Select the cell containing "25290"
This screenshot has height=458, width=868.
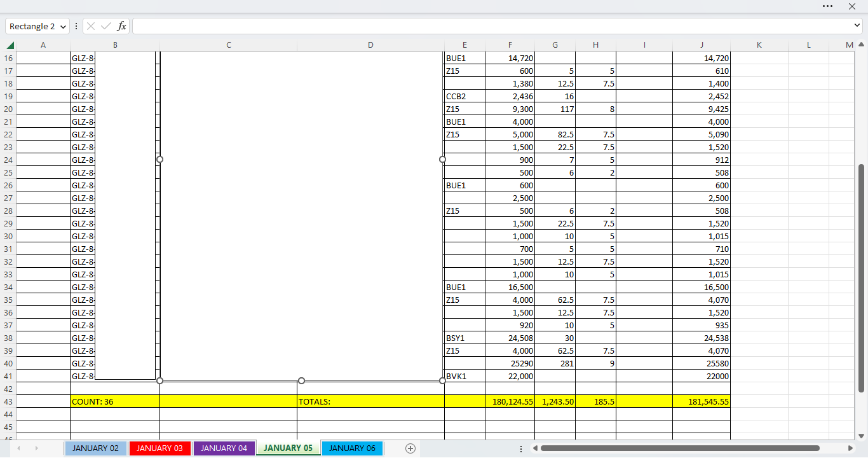pyautogui.click(x=510, y=363)
